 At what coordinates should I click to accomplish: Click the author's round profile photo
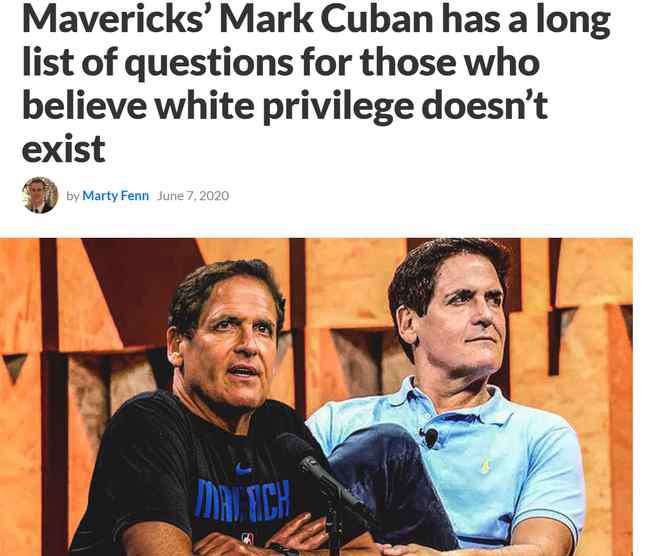[x=40, y=195]
